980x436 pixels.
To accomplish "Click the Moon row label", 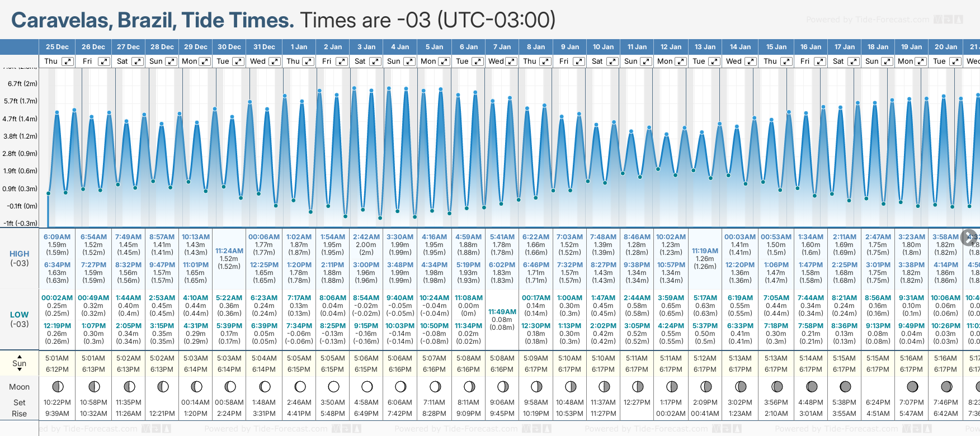I will click(x=20, y=387).
